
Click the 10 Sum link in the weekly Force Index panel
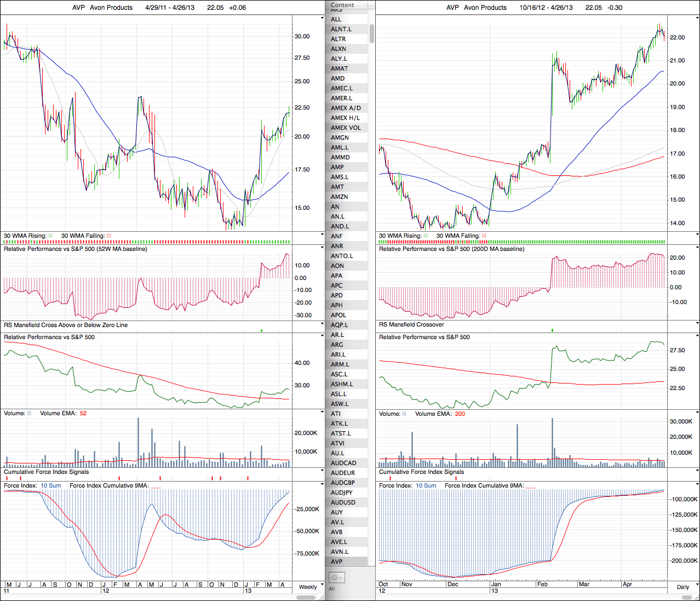[x=51, y=485]
